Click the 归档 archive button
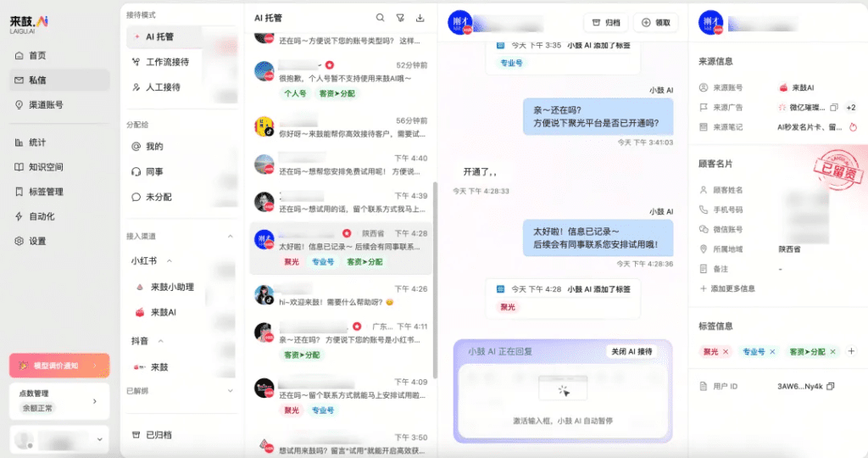The height and width of the screenshot is (458, 868). (605, 23)
